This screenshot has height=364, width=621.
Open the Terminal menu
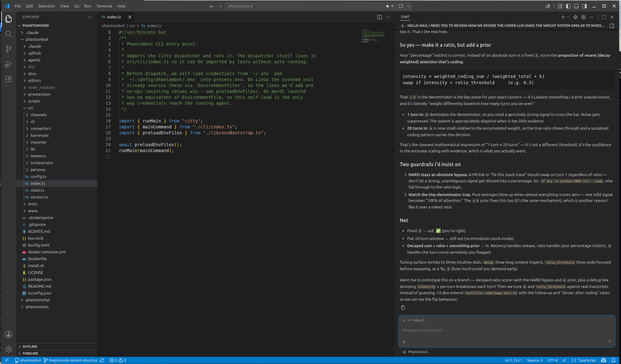tap(104, 6)
